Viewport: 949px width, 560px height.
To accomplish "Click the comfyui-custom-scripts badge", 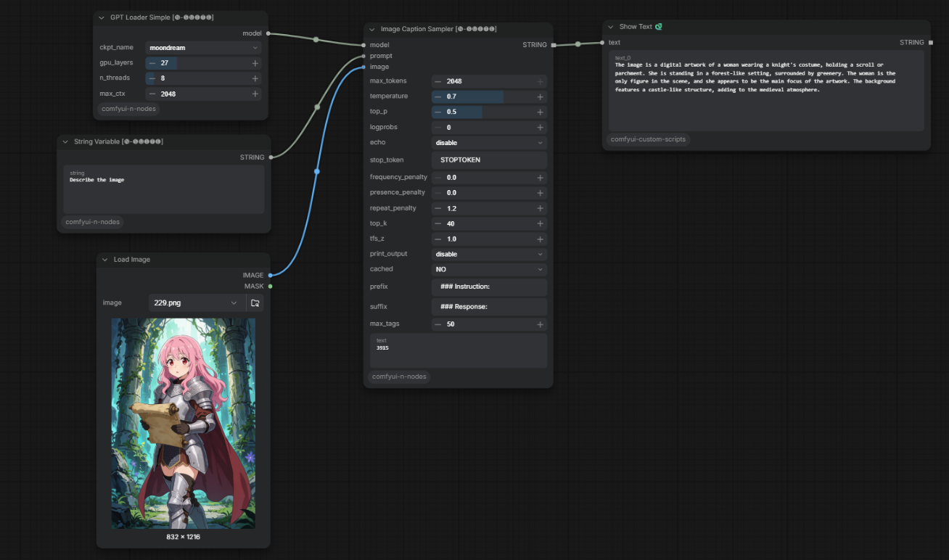I will (648, 139).
